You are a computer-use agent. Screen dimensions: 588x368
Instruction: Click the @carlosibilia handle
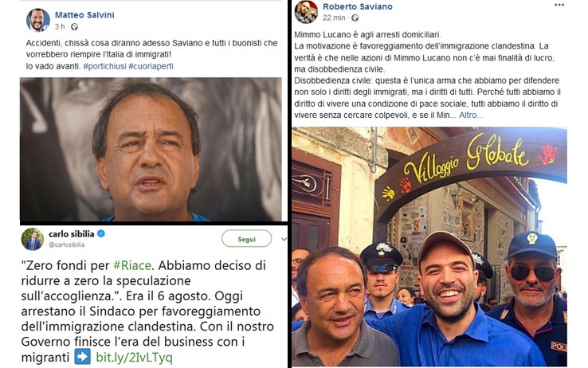tap(67, 245)
